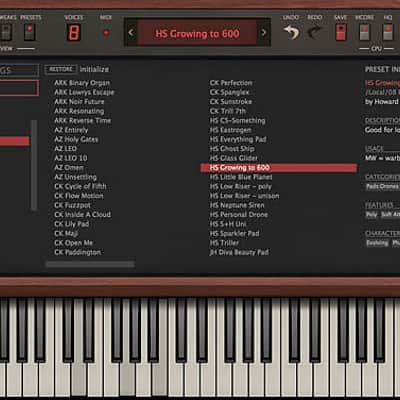Viewport: 400px width, 400px height.
Task: Click the Undo arrow icon
Action: pyautogui.click(x=291, y=33)
